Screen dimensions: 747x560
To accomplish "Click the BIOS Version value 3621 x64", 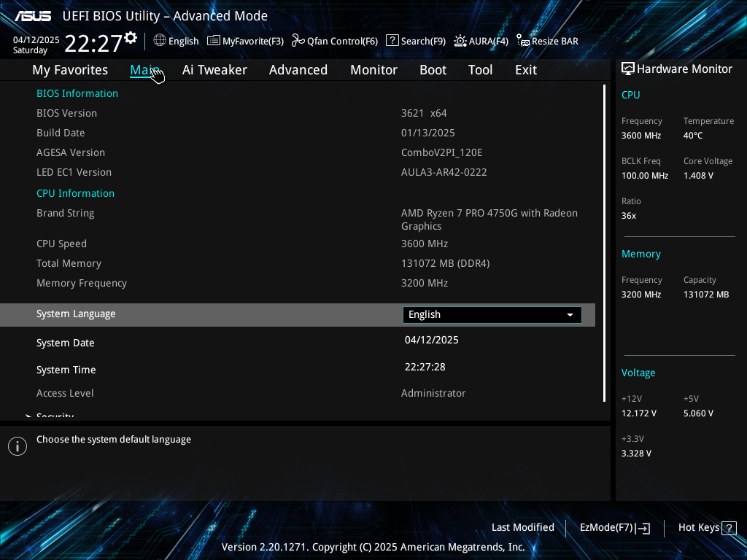I will coord(424,113).
